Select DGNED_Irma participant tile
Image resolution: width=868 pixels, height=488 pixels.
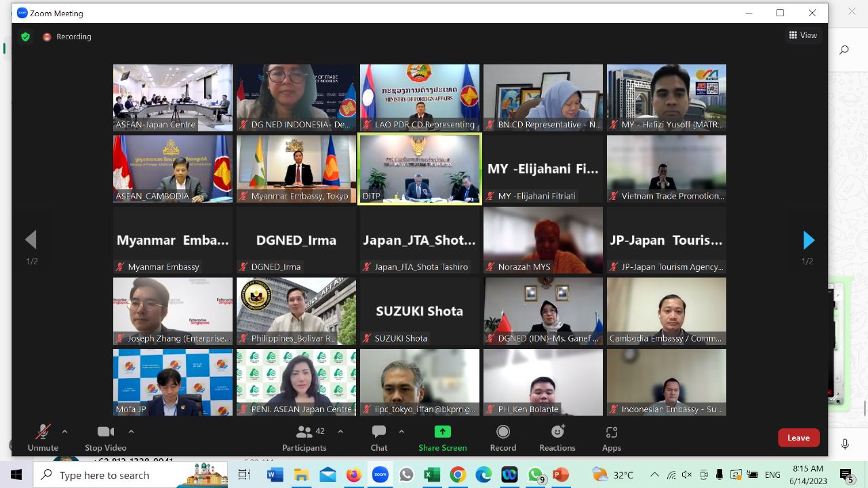[x=296, y=240]
